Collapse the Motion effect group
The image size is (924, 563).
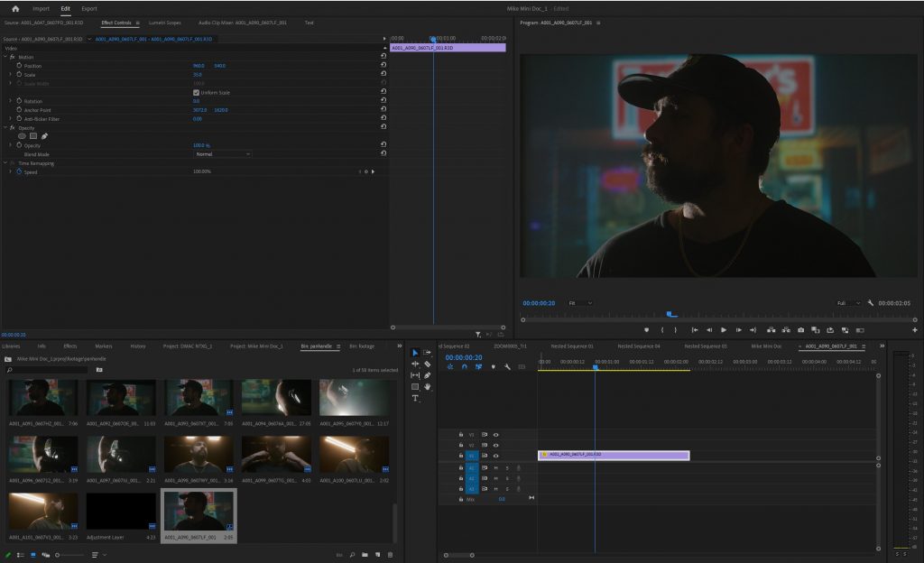(5, 57)
